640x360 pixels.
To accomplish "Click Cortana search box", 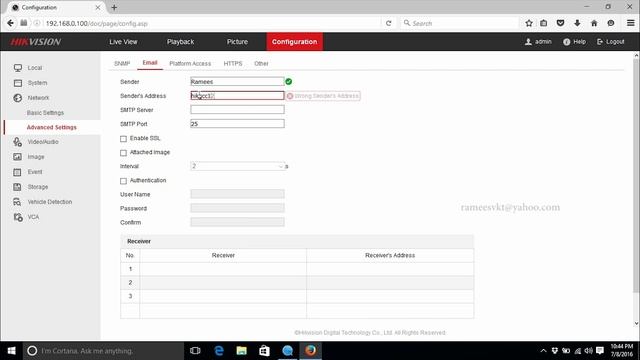I will 103,351.
